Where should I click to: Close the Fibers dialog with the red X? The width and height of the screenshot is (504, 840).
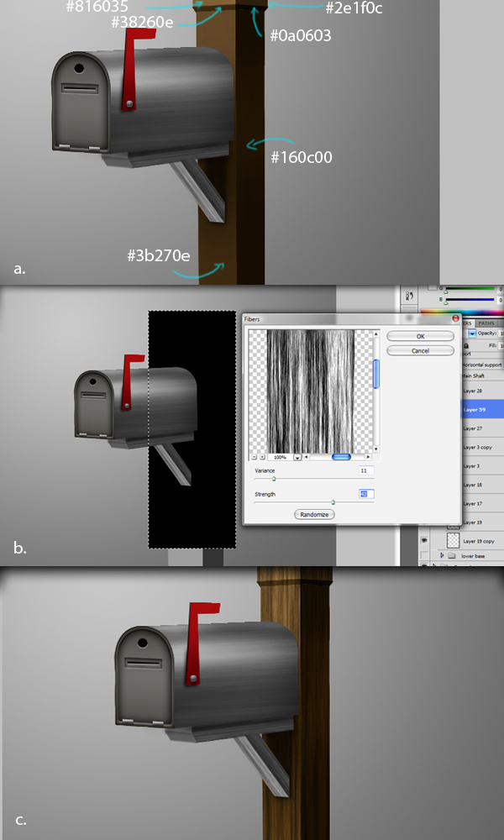456,318
